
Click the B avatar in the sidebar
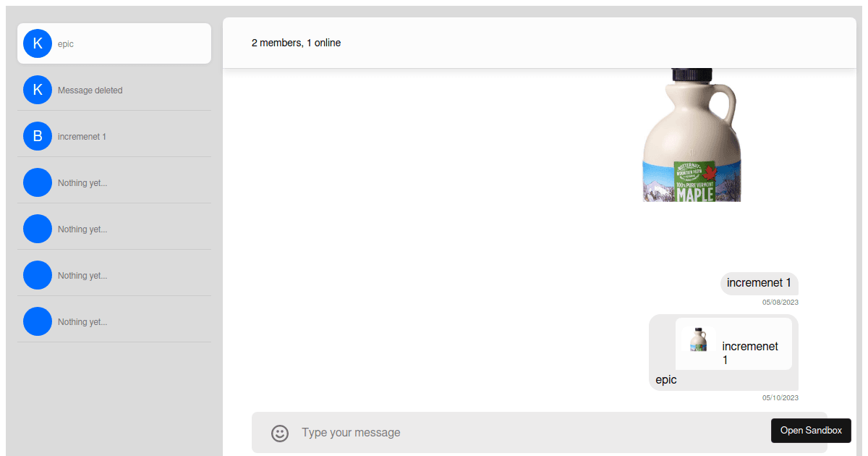click(38, 136)
